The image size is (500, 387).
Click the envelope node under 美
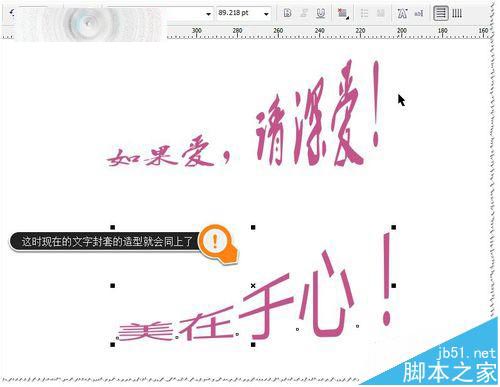117,338
